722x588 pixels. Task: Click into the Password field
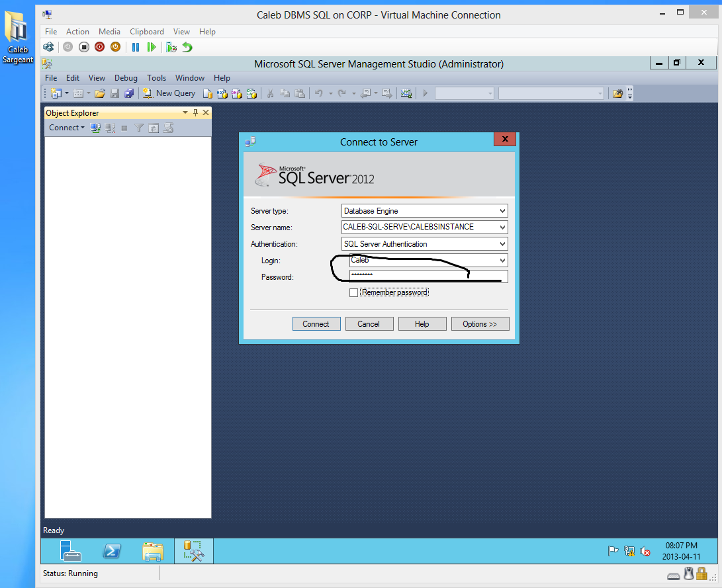coord(429,276)
